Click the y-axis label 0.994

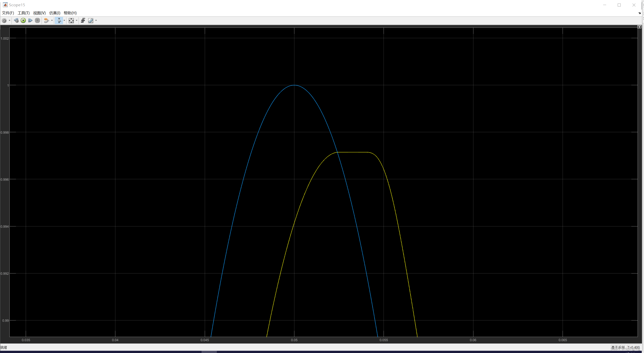pyautogui.click(x=5, y=227)
